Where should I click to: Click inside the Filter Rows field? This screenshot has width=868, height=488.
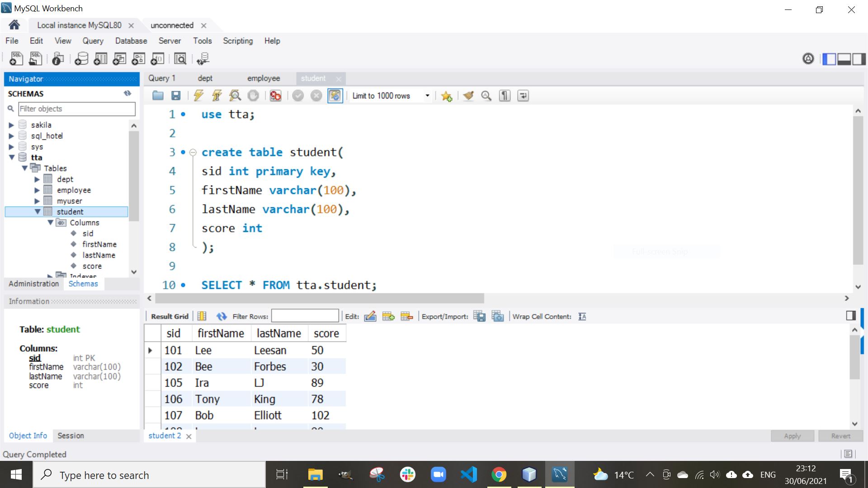pyautogui.click(x=305, y=316)
